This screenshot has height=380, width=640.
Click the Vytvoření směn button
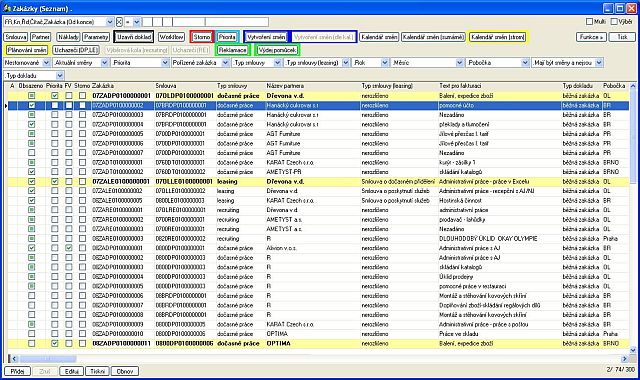pos(267,37)
